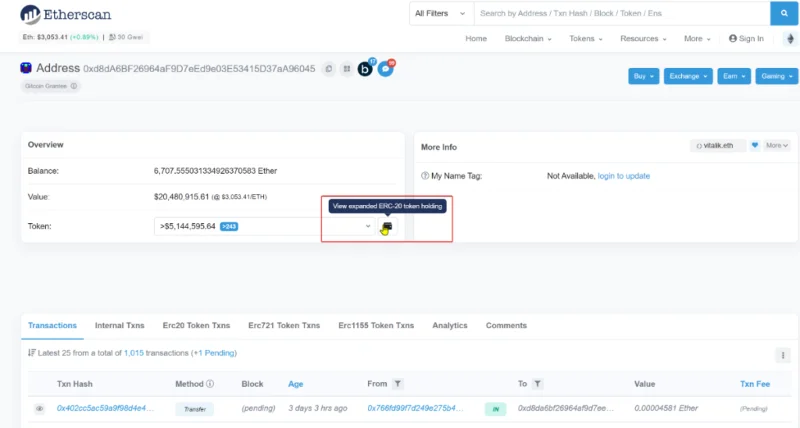Focus the search by address input field

(x=622, y=13)
